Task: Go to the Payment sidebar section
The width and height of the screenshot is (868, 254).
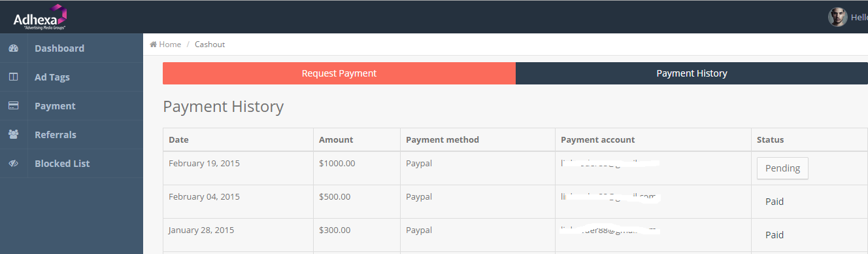Action: tap(71, 106)
